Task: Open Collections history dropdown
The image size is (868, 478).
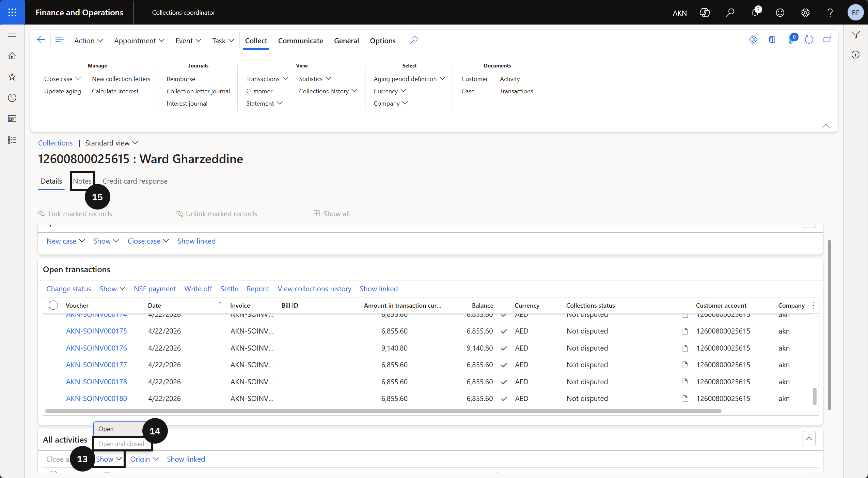Action: pyautogui.click(x=328, y=91)
